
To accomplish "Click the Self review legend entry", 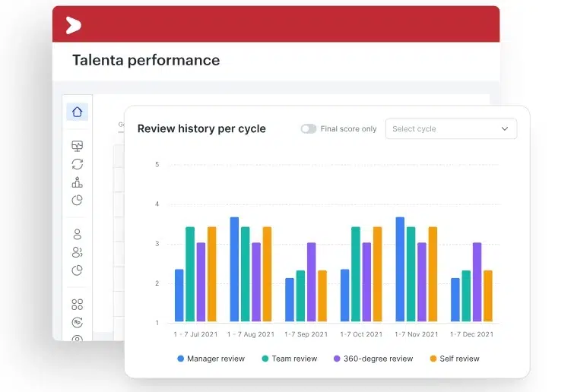I will tap(454, 359).
